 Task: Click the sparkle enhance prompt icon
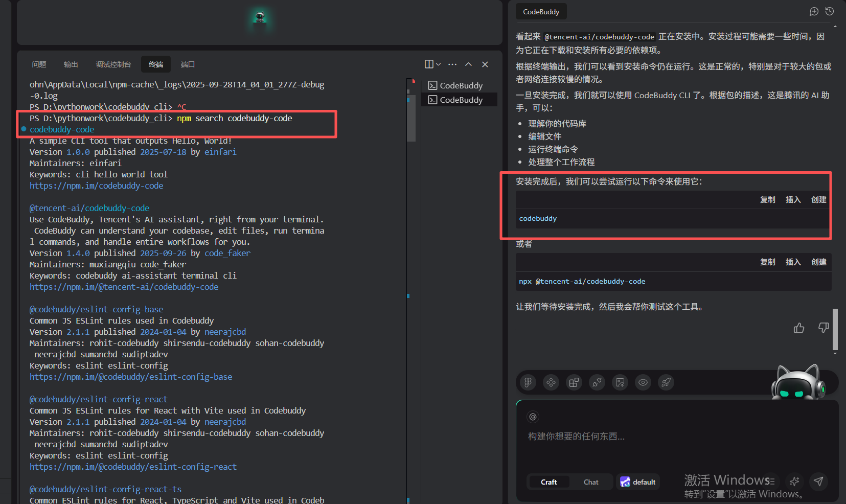tap(794, 482)
